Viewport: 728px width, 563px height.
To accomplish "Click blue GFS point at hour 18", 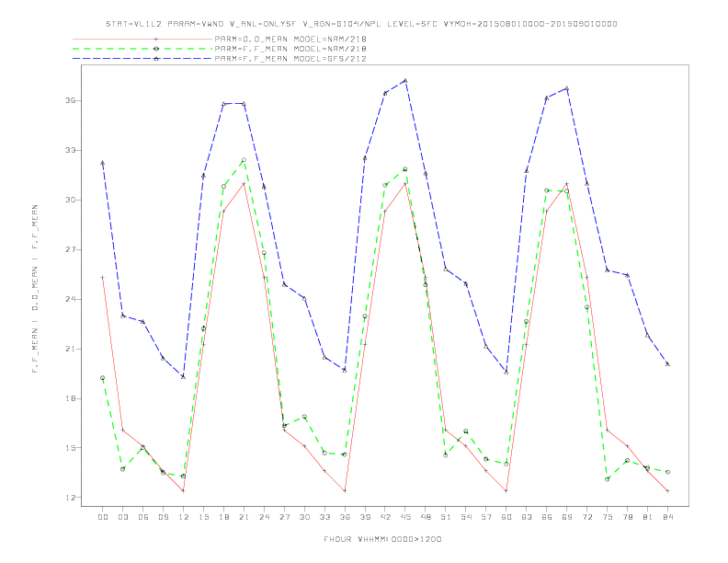I will (x=223, y=104).
